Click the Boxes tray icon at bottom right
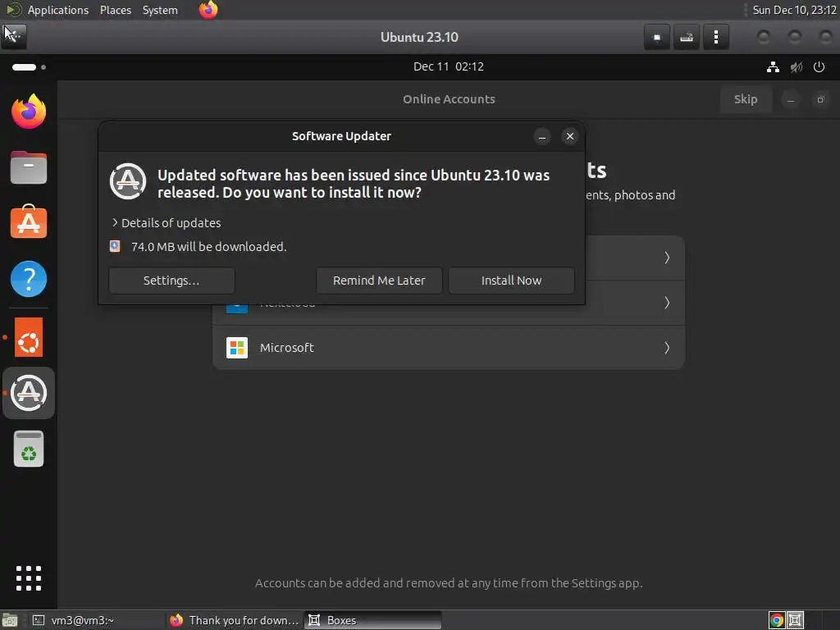This screenshot has height=630, width=840. [795, 620]
